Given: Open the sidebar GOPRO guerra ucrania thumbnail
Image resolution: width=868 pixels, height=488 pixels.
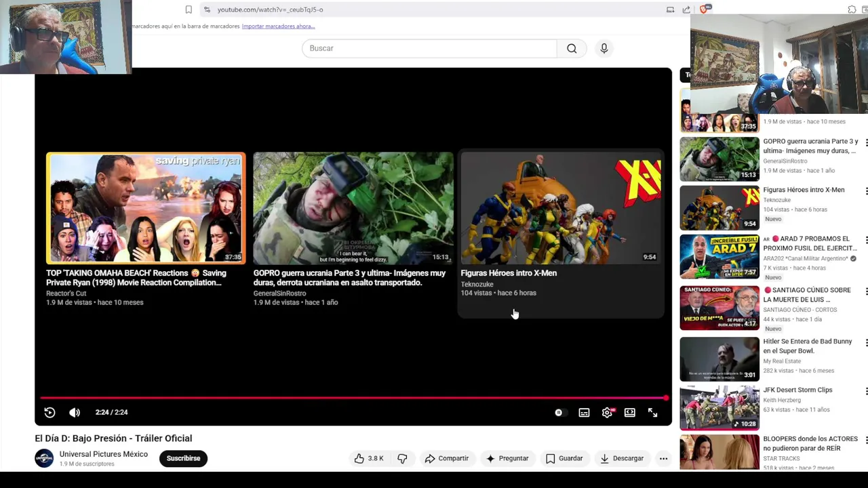Looking at the screenshot, I should click(719, 159).
